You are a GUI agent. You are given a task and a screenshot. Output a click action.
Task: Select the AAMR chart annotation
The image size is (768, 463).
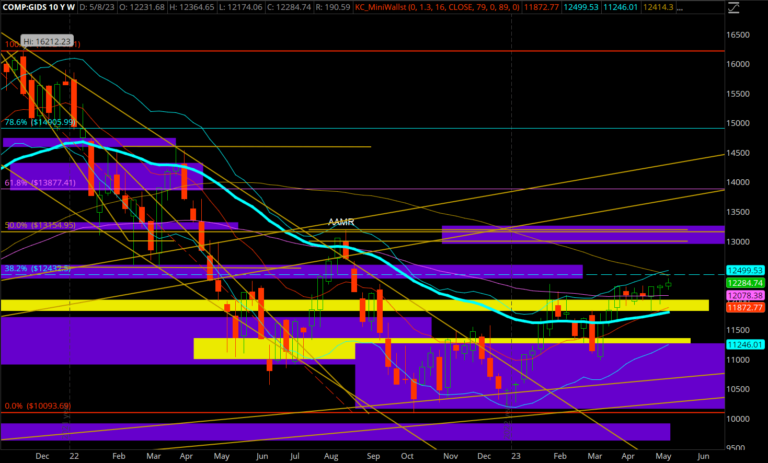pyautogui.click(x=343, y=222)
